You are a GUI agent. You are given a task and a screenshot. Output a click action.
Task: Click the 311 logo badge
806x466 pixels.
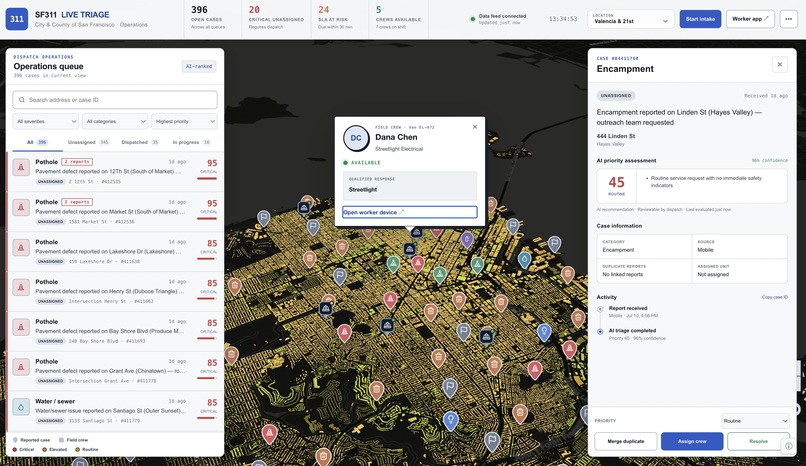(16, 19)
